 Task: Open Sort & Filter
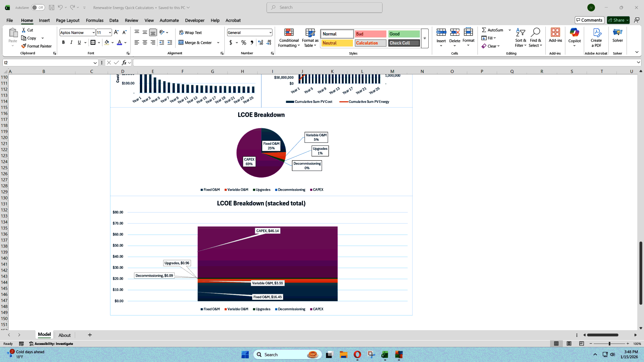520,38
